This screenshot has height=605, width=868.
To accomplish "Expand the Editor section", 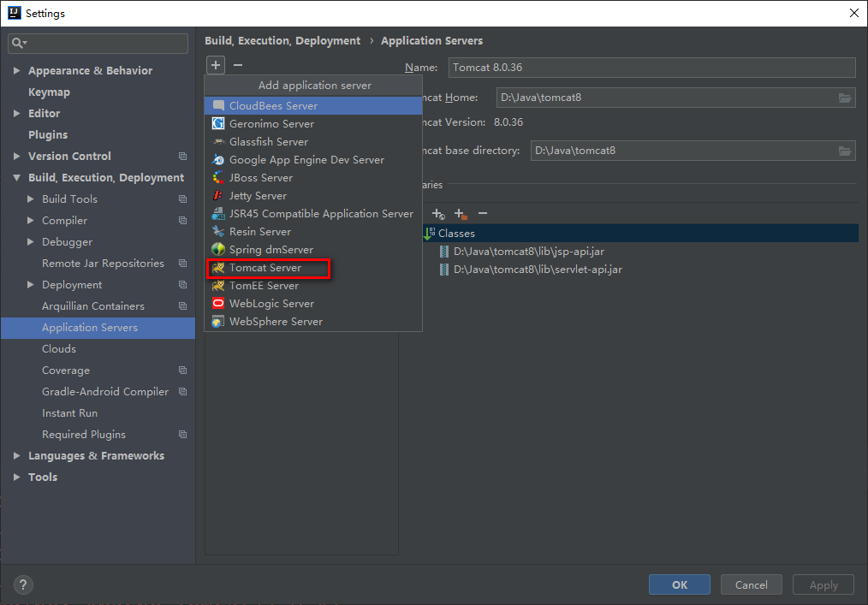I will pyautogui.click(x=16, y=114).
